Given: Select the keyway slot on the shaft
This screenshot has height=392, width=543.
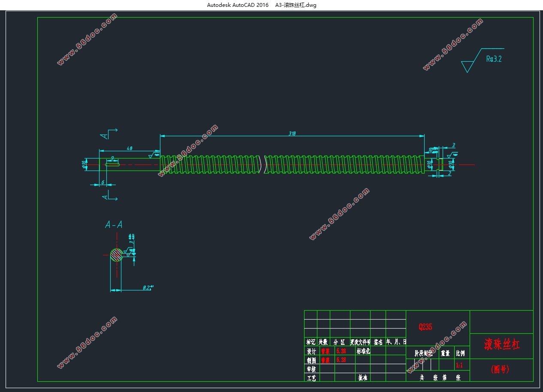Looking at the screenshot, I should click(x=112, y=165).
